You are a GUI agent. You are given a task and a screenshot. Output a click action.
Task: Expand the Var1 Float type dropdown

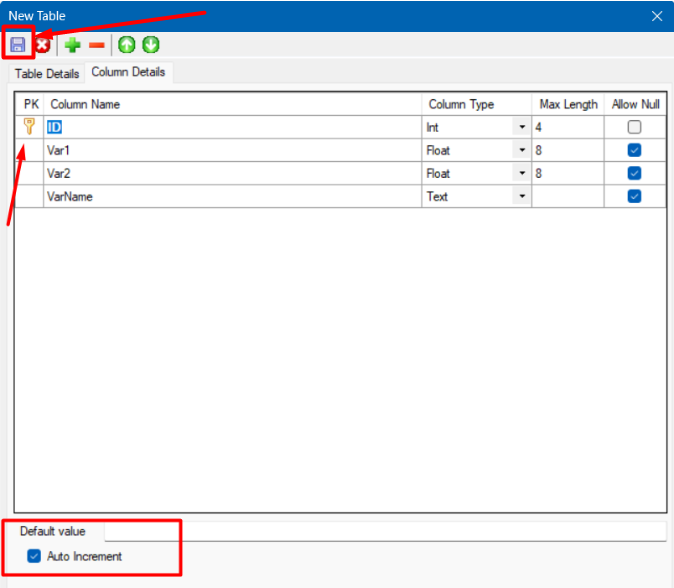coord(522,150)
